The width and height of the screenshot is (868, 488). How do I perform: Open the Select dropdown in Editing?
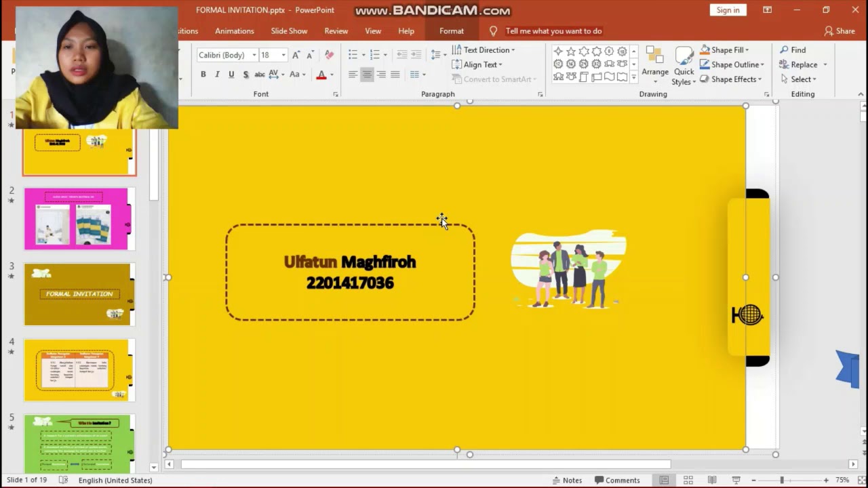point(799,79)
